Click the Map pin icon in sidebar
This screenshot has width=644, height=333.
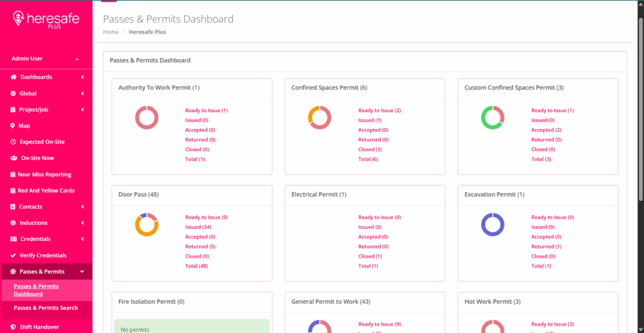click(x=13, y=126)
